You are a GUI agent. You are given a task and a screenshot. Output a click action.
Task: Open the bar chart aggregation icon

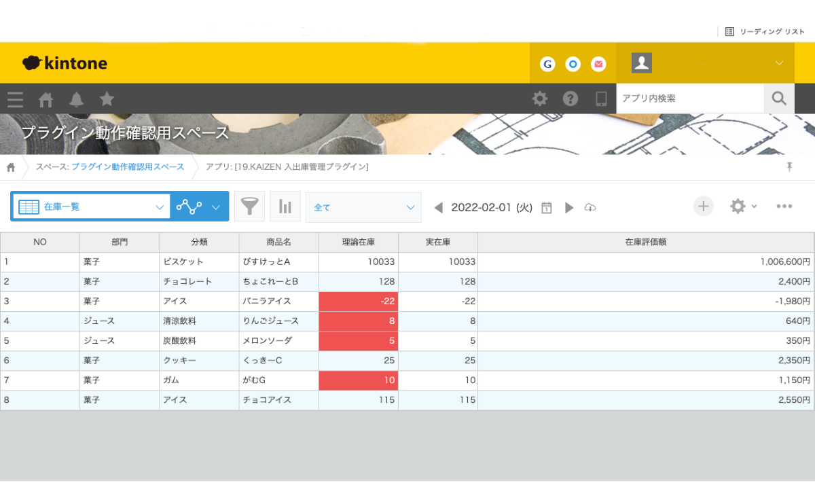coord(285,206)
